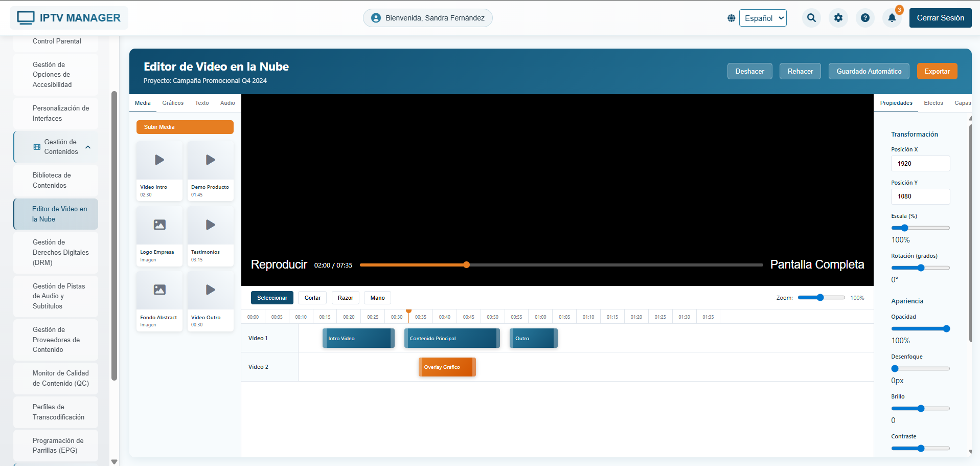
Task: Open the Gráficos tab
Action: tap(172, 103)
